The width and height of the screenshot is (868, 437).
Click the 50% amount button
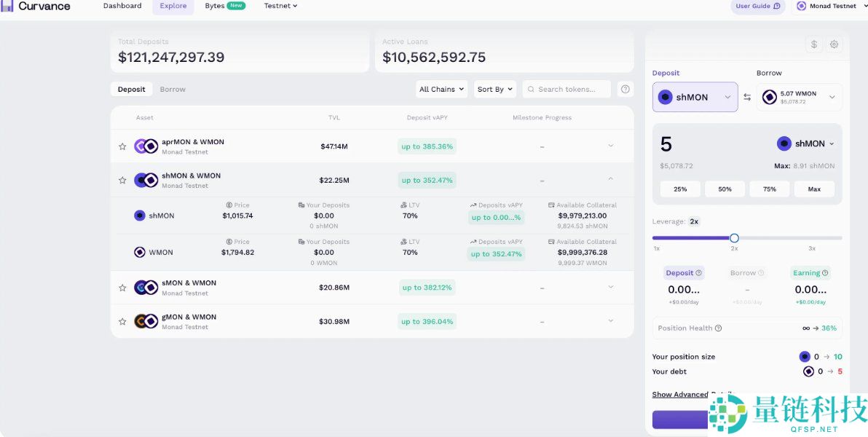click(725, 189)
